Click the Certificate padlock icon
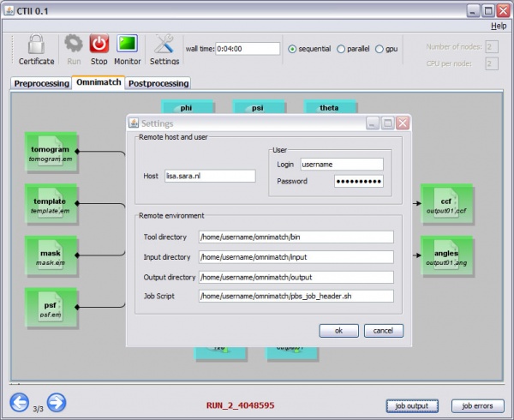This screenshot has height=420, width=514. tap(36, 45)
